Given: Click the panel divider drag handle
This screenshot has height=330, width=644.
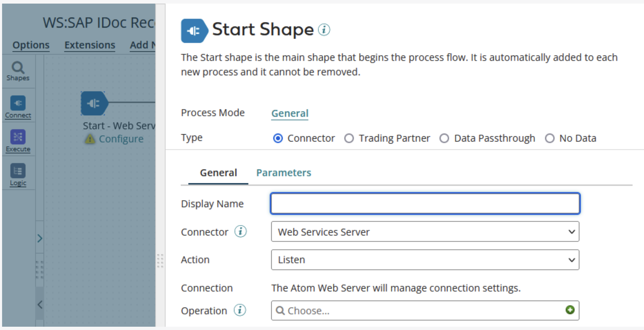Looking at the screenshot, I should (x=160, y=261).
